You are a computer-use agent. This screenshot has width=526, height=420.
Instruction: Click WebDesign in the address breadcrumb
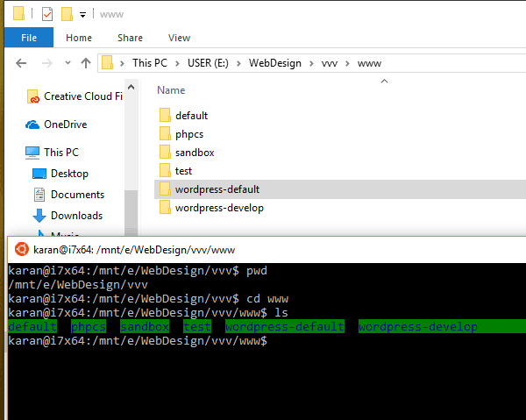(x=275, y=63)
